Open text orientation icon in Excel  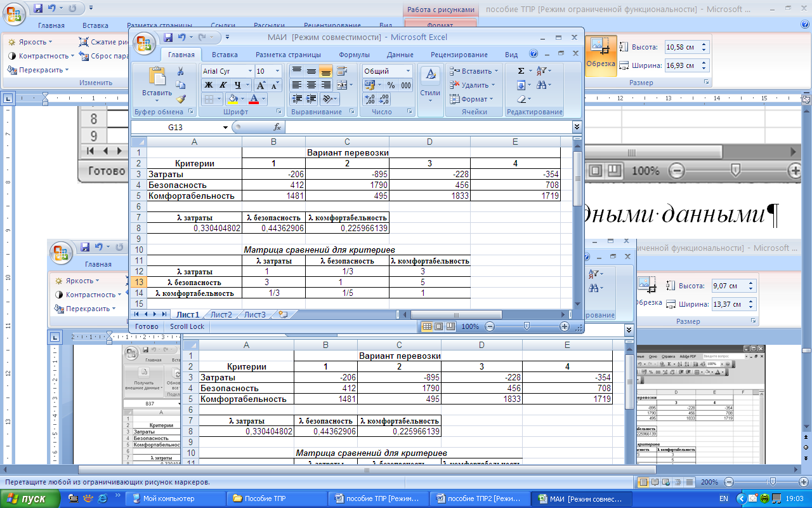(327, 99)
